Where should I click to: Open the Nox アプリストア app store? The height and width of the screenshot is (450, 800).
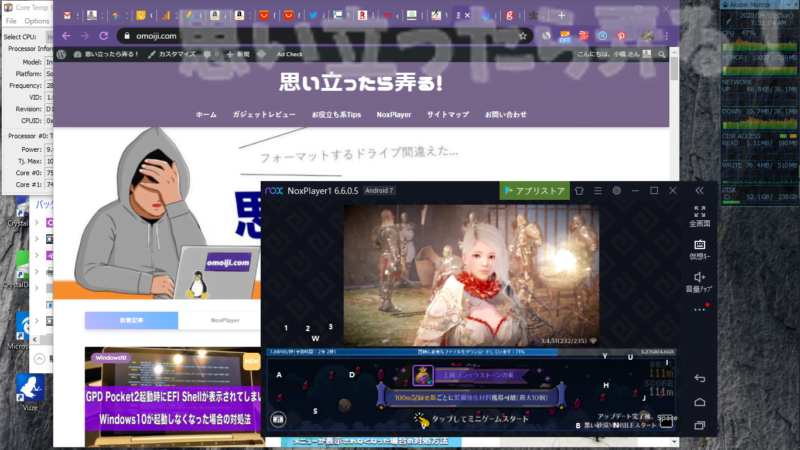[534, 191]
